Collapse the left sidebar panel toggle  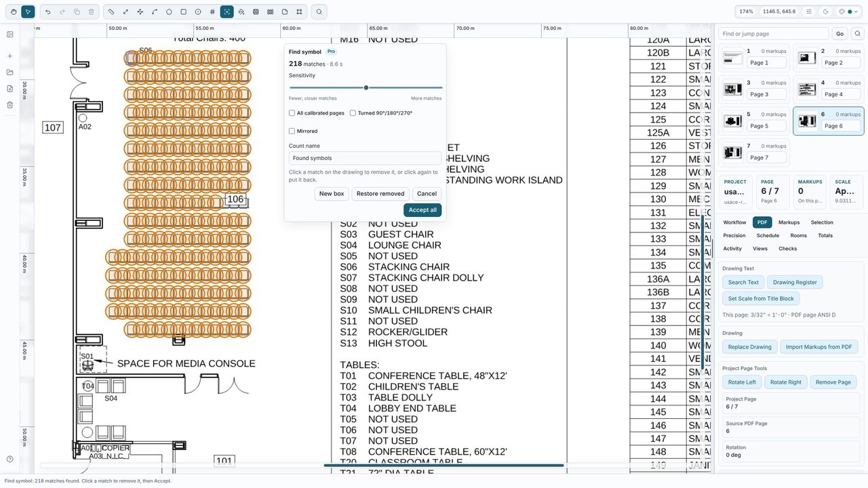point(10,35)
